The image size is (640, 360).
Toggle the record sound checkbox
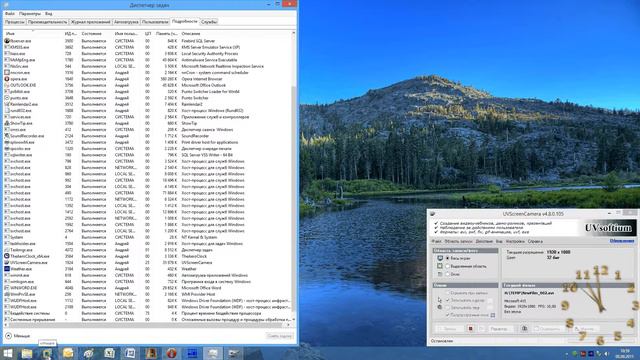tap(448, 307)
